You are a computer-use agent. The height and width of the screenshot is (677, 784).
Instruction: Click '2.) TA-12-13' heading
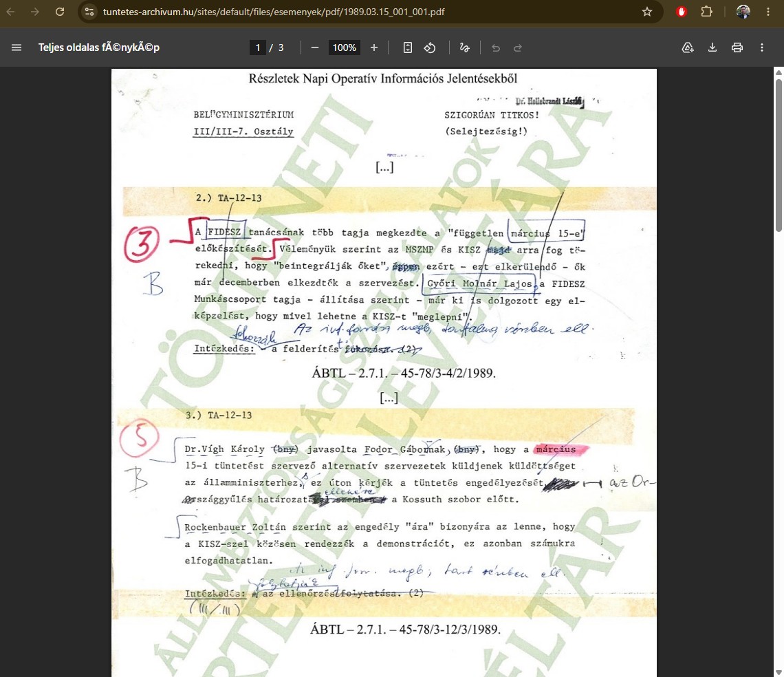(x=228, y=197)
